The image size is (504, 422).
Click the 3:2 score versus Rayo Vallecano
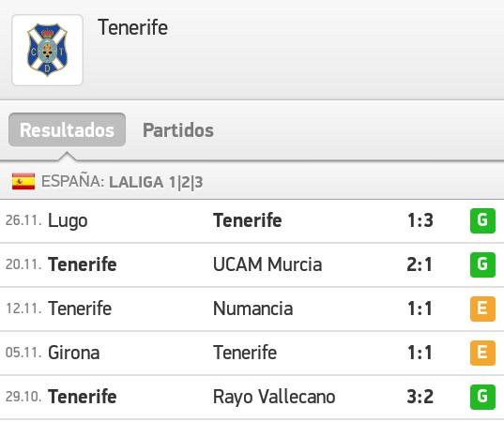click(420, 397)
